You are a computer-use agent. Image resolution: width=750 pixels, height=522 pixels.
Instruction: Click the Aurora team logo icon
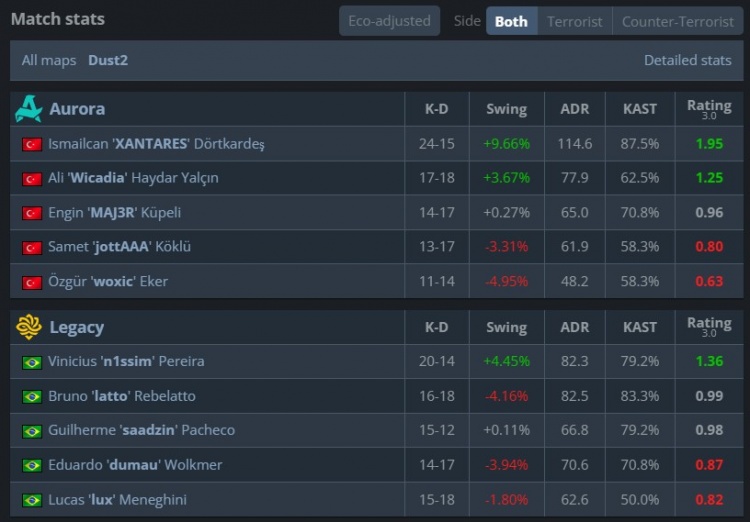28,109
